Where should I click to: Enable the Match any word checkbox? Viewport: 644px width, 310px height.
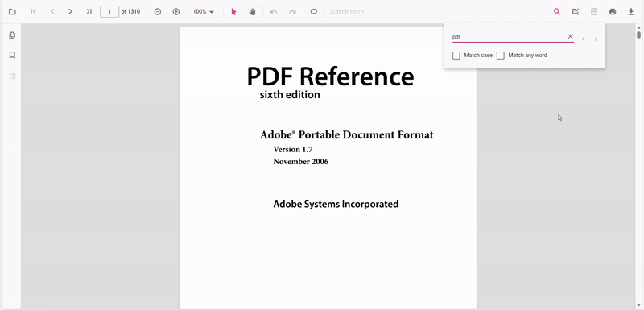coord(500,56)
